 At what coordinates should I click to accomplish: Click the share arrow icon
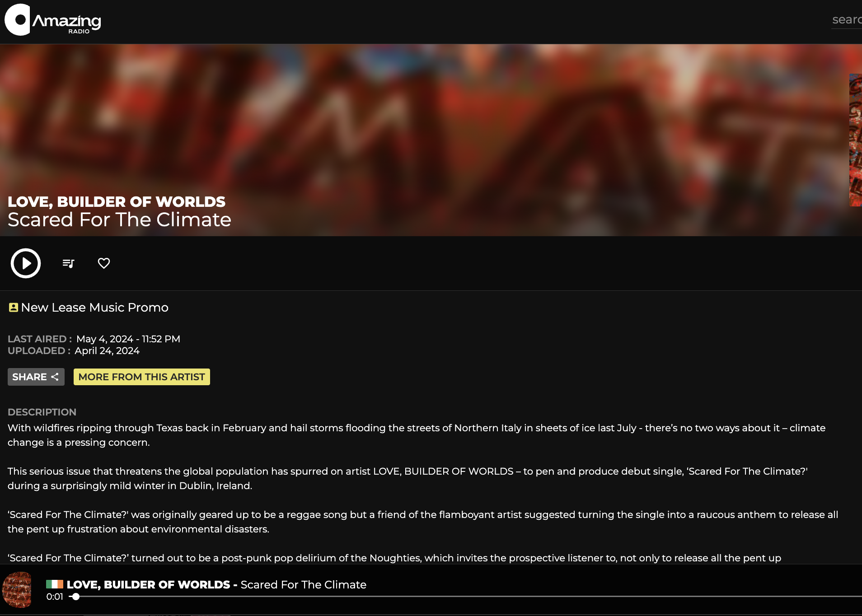pyautogui.click(x=55, y=377)
